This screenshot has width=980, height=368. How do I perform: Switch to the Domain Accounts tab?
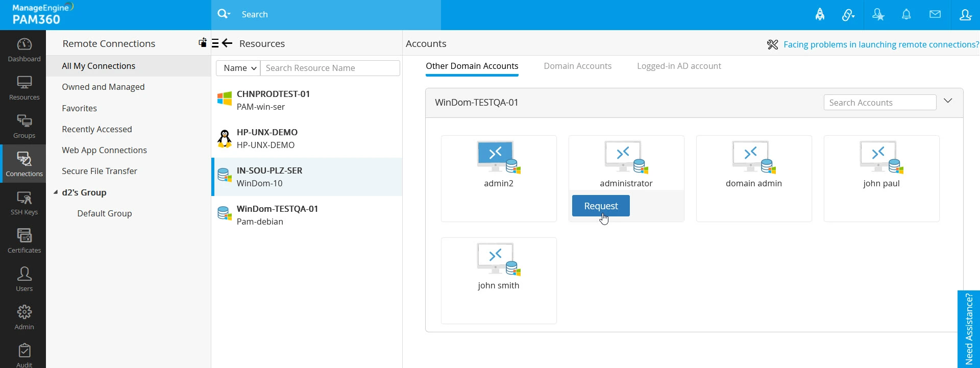click(577, 66)
